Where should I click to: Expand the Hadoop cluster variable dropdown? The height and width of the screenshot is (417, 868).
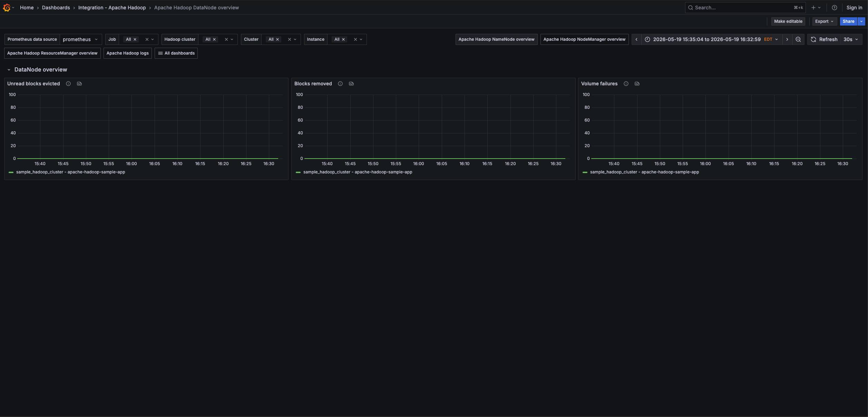[x=232, y=39]
